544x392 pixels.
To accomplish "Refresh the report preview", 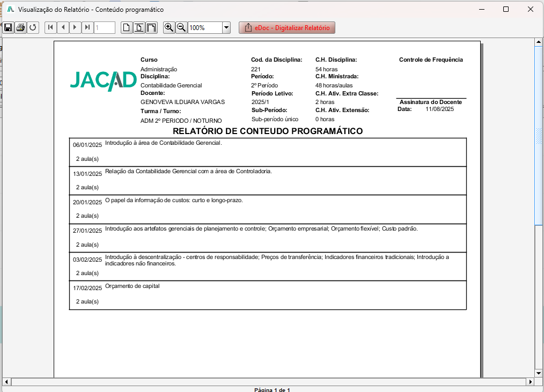I will point(33,27).
